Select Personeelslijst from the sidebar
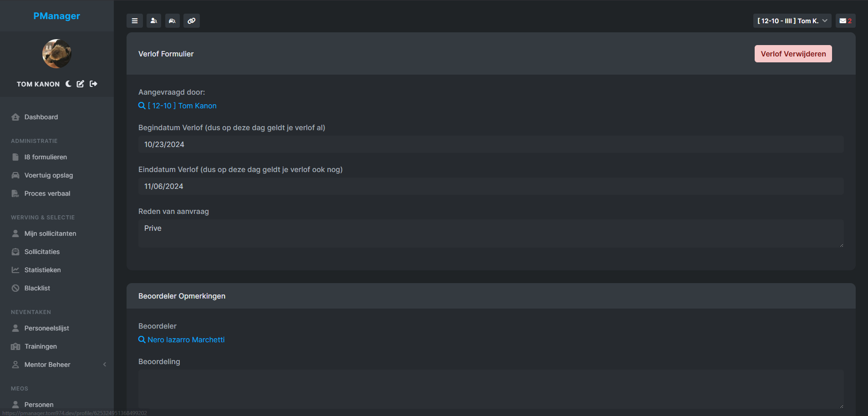This screenshot has width=868, height=416. click(46, 328)
